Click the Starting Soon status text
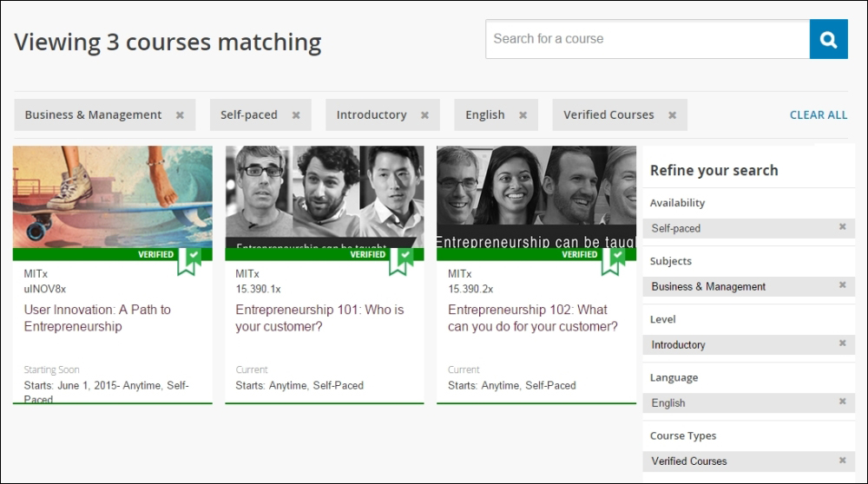 [x=51, y=370]
